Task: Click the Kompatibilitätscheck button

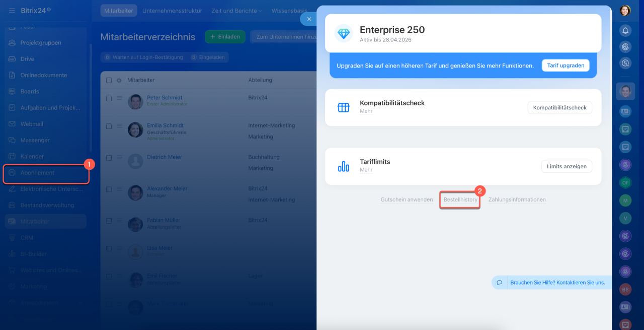Action: click(560, 108)
